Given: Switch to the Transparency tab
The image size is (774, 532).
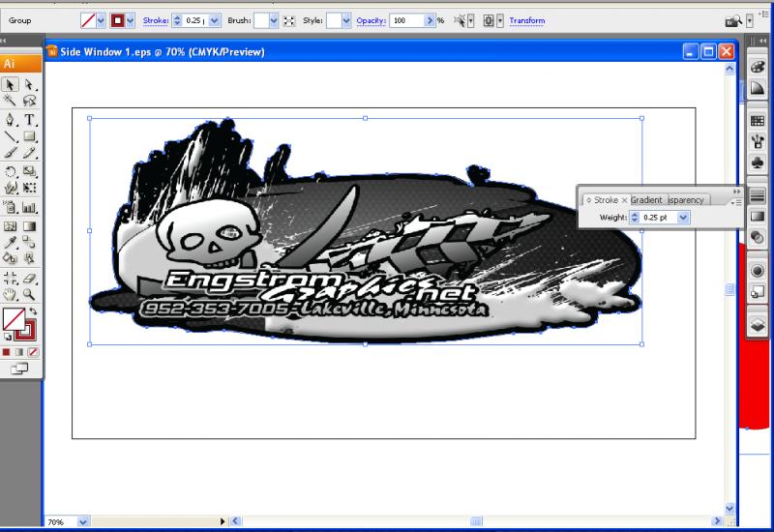Looking at the screenshot, I should coord(686,200).
